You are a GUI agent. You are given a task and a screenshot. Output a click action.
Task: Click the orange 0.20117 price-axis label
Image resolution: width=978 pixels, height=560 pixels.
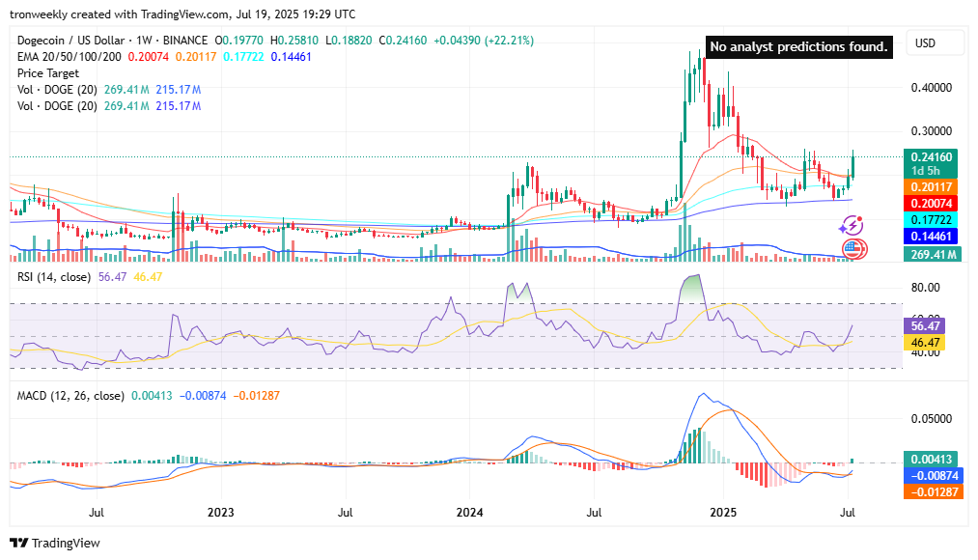pyautogui.click(x=932, y=187)
